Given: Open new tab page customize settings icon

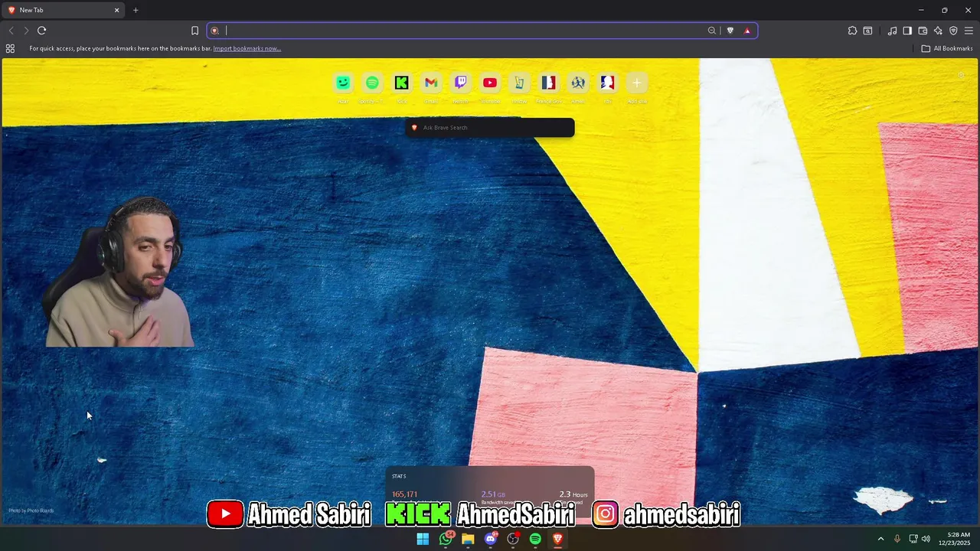Looking at the screenshot, I should [x=961, y=75].
